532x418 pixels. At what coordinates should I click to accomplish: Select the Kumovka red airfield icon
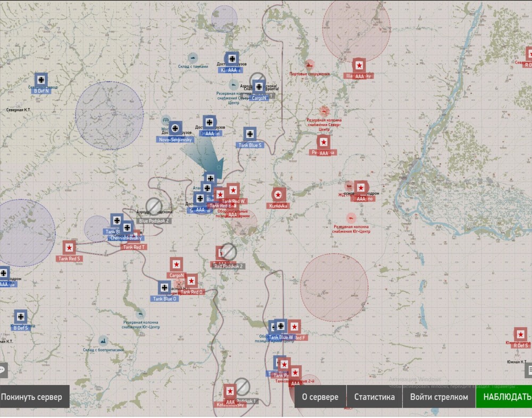pyautogui.click(x=278, y=195)
